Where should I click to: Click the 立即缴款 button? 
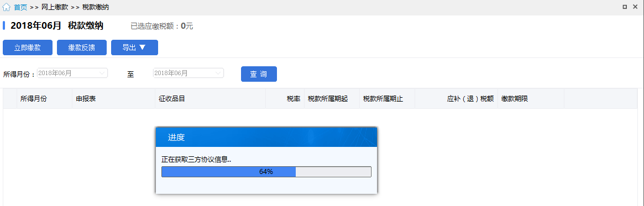(28, 47)
